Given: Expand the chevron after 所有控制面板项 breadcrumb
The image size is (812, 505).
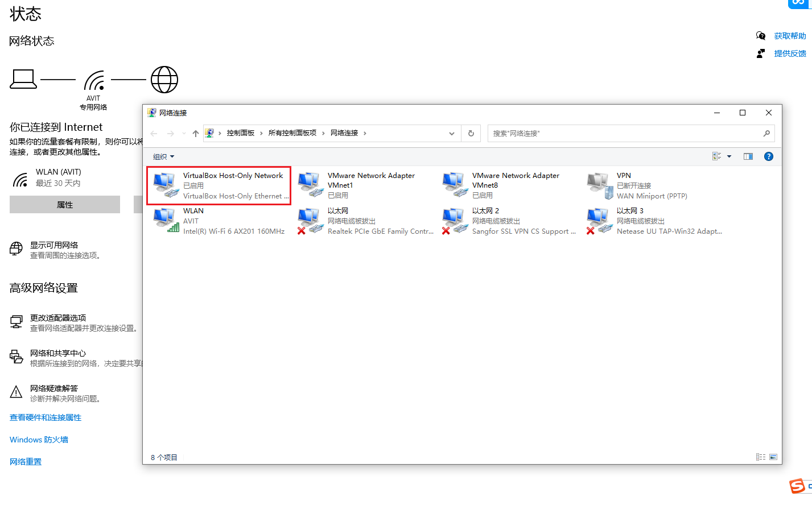Looking at the screenshot, I should pyautogui.click(x=323, y=133).
